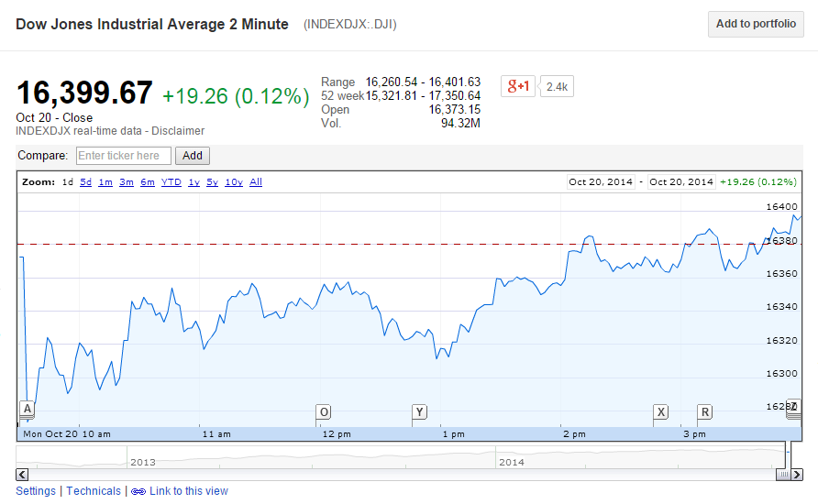Click INDEXDJX real-time data - Disclaimer text

pos(110,131)
